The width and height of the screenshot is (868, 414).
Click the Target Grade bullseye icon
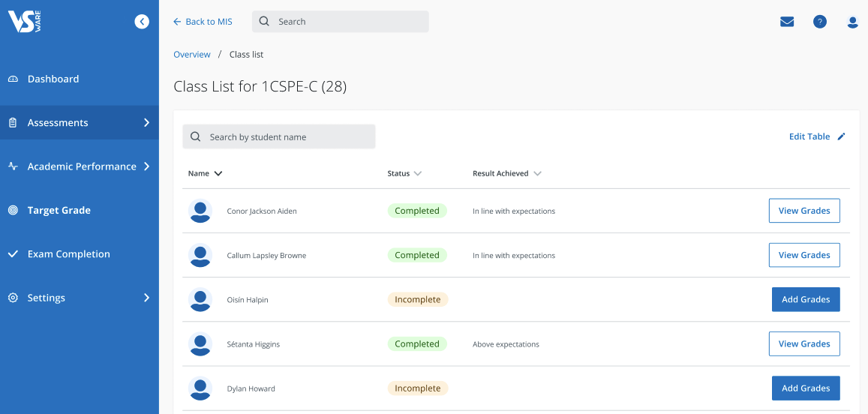tap(13, 210)
